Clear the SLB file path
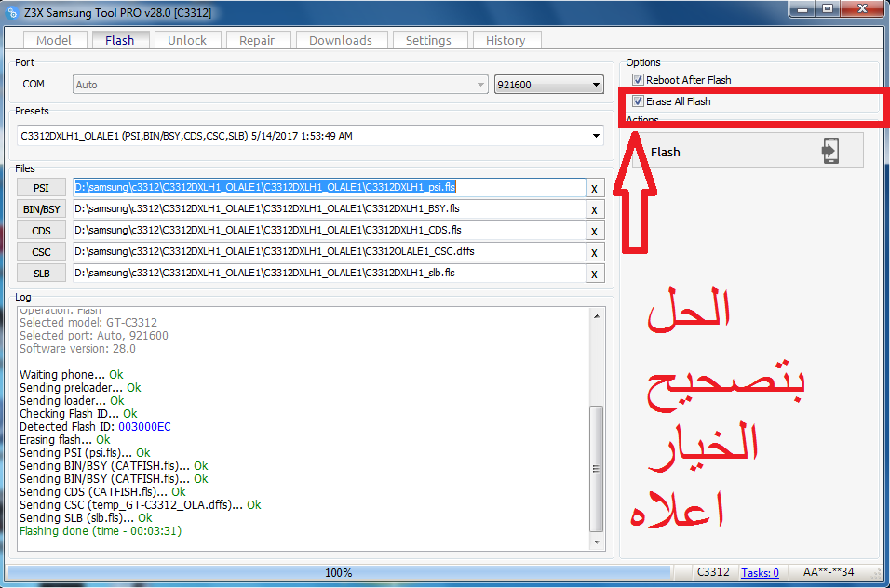 point(594,274)
